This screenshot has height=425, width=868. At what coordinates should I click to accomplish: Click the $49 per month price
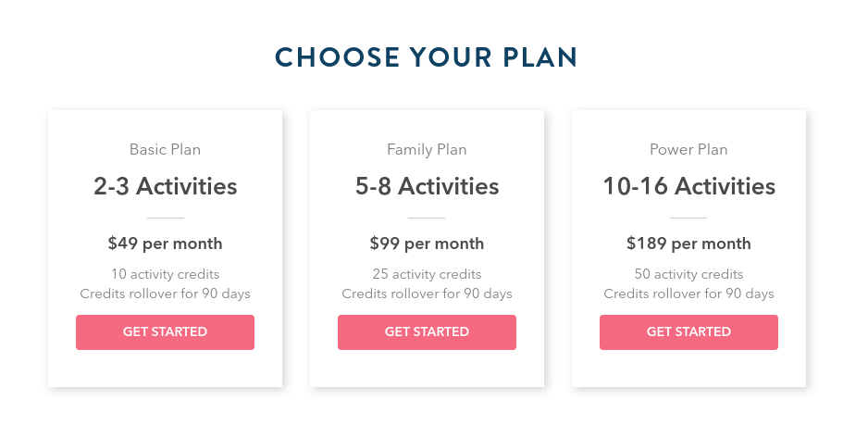pyautogui.click(x=165, y=244)
